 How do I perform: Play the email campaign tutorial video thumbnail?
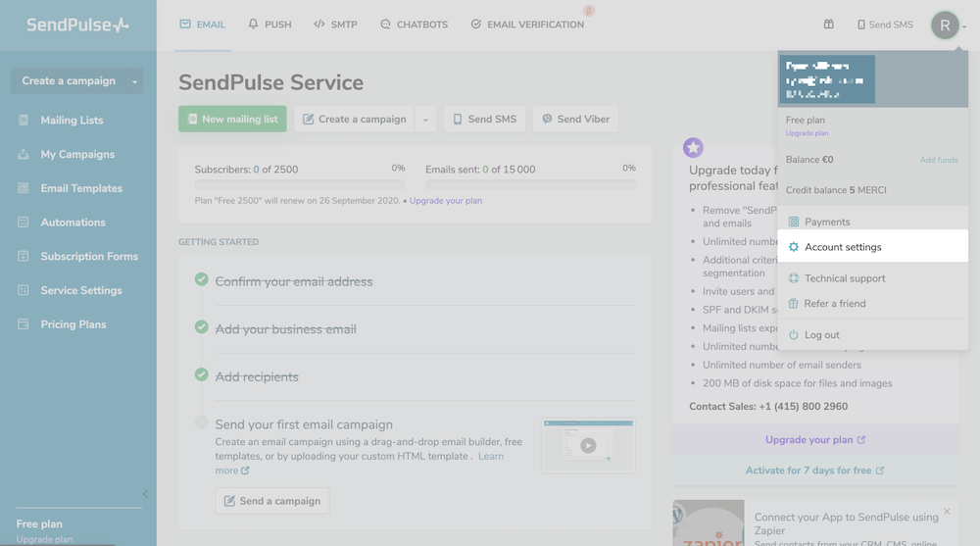tap(588, 445)
